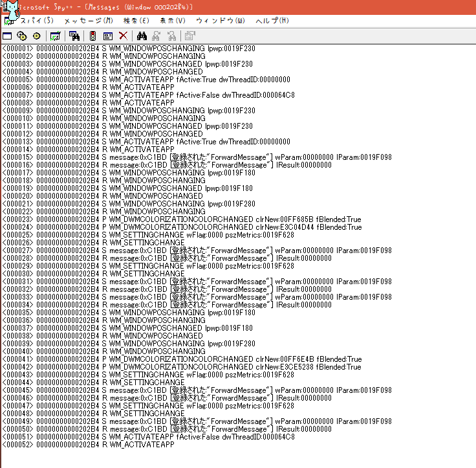Open the ウィンドウ(W) menu
This screenshot has width=476, height=468.
click(x=221, y=21)
